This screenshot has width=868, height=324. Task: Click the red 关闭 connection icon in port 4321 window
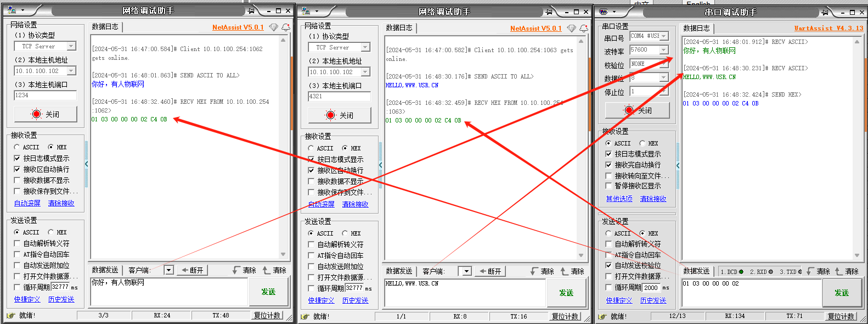tap(330, 115)
